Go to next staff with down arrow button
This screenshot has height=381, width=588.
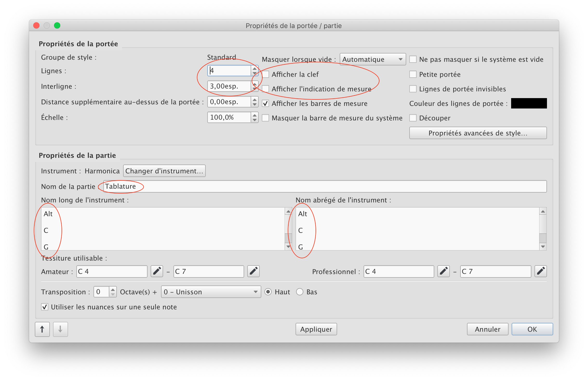[60, 329]
